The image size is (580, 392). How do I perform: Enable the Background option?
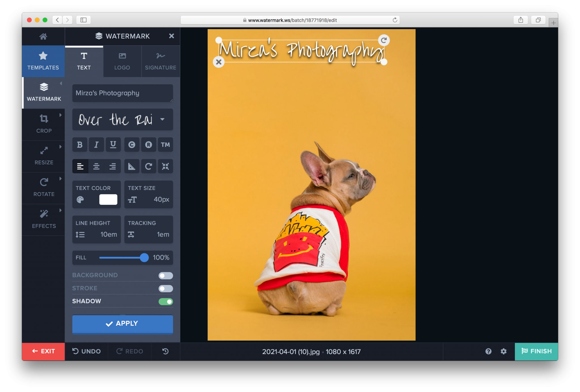point(166,275)
